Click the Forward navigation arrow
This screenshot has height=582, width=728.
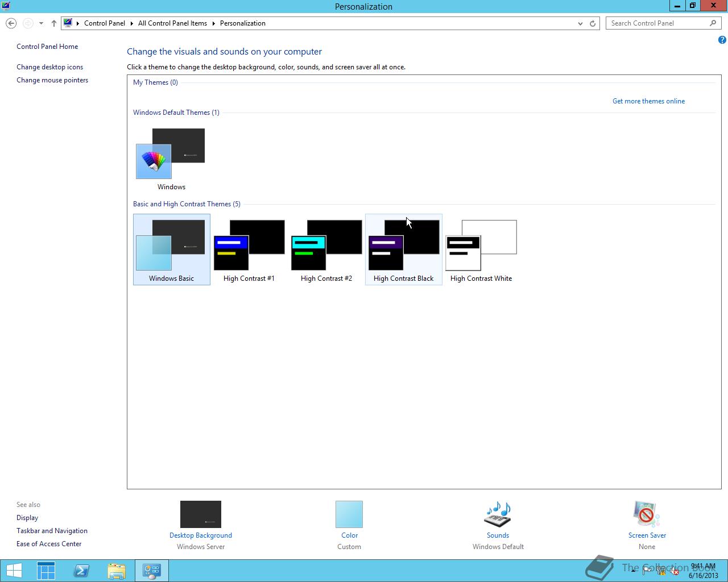pos(28,23)
